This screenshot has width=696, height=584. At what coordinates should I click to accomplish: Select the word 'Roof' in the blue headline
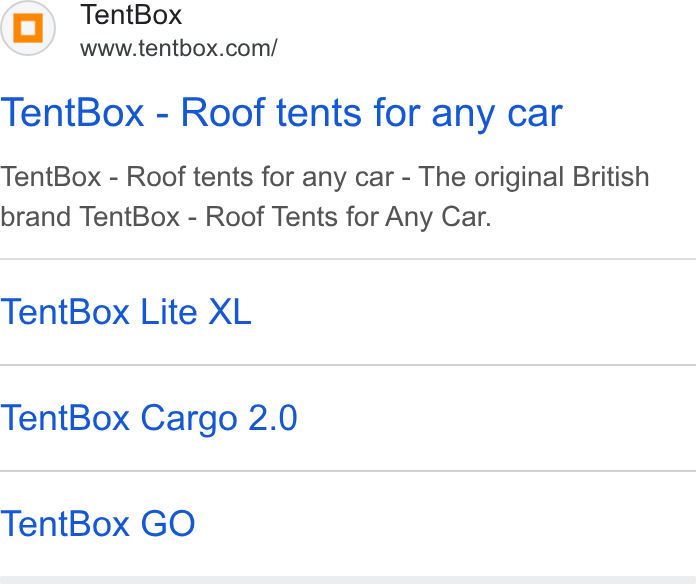tap(223, 113)
